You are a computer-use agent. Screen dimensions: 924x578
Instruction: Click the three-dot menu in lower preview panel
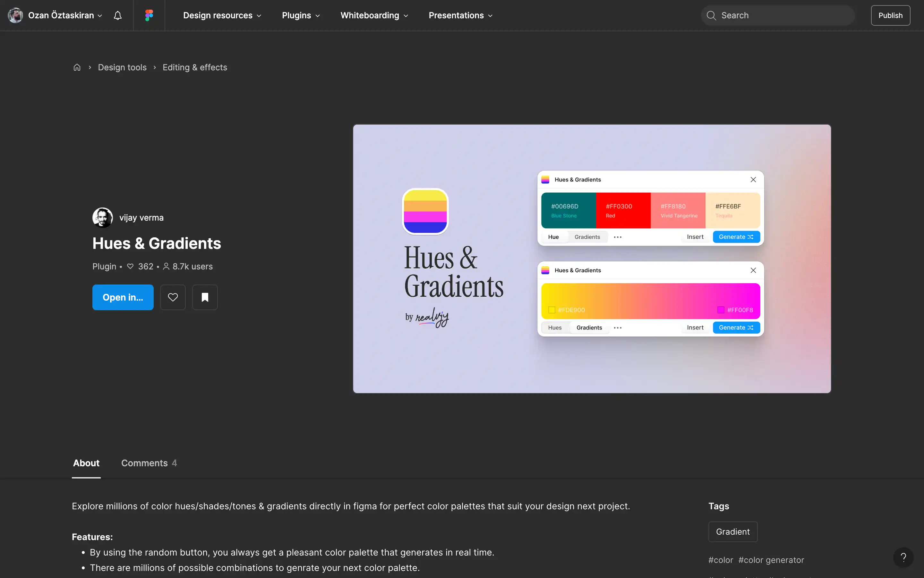coord(617,328)
